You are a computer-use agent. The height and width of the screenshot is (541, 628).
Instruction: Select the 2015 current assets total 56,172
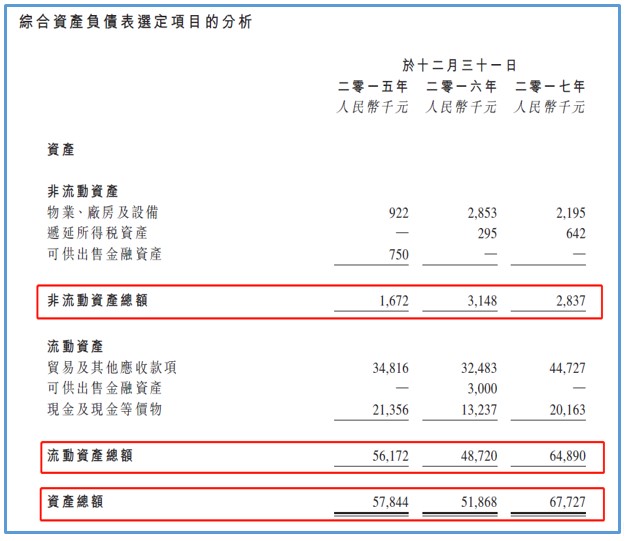387,456
